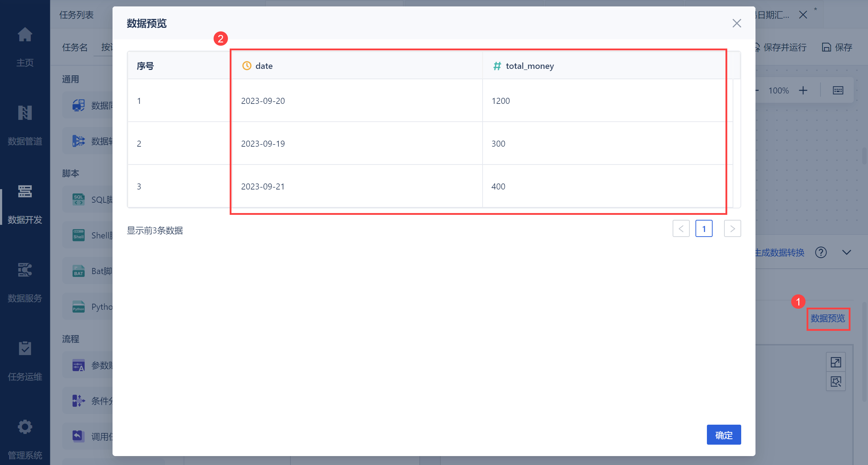Open 任务运维 sidebar icon

25,349
